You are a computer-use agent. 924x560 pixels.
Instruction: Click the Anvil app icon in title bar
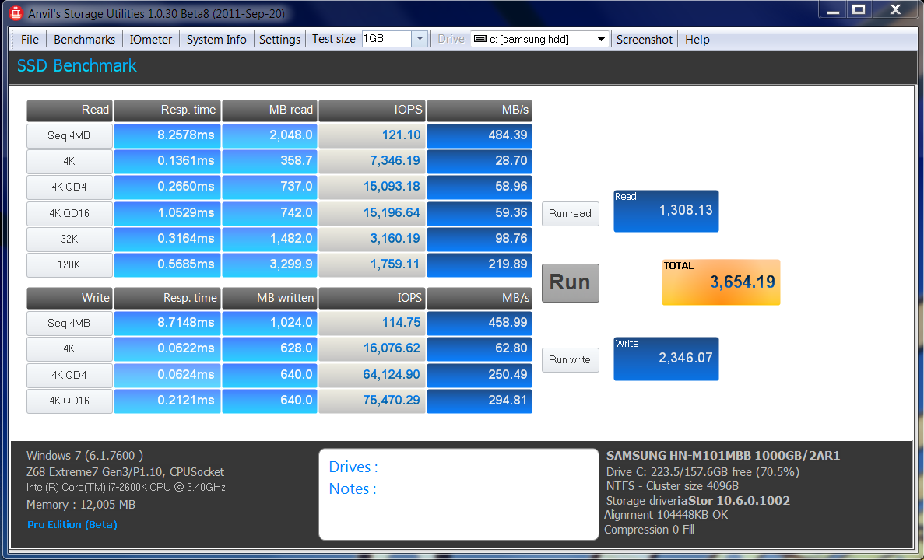point(15,12)
